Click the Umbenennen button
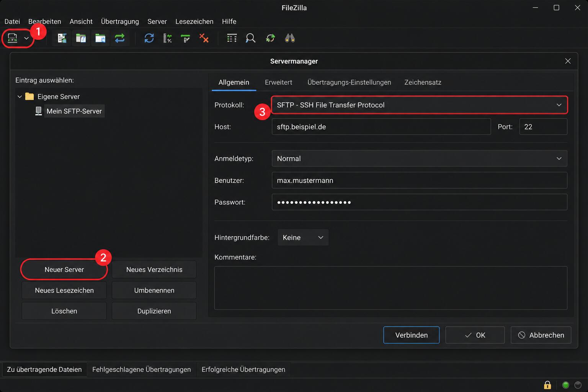 [154, 290]
